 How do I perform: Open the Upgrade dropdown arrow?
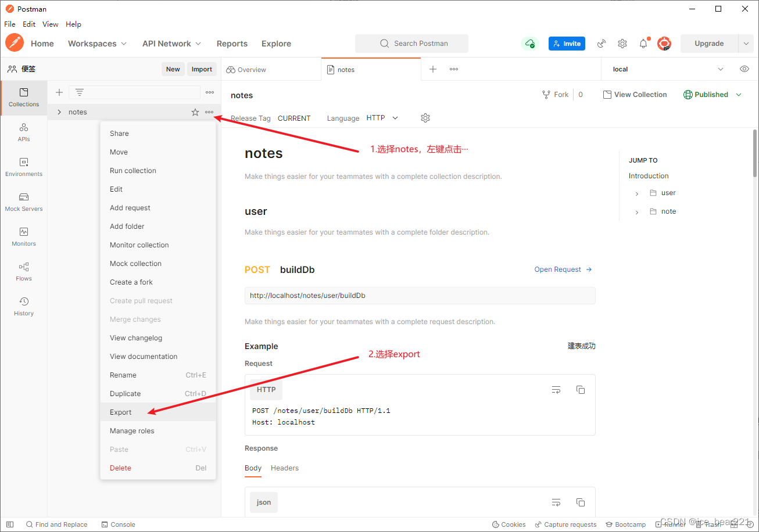pos(746,44)
